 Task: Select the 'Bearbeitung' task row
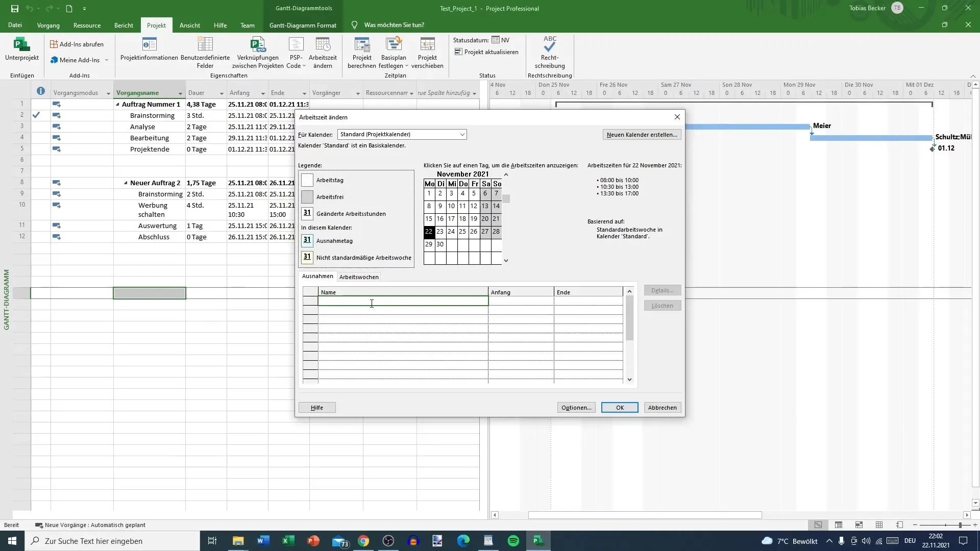[x=149, y=138]
